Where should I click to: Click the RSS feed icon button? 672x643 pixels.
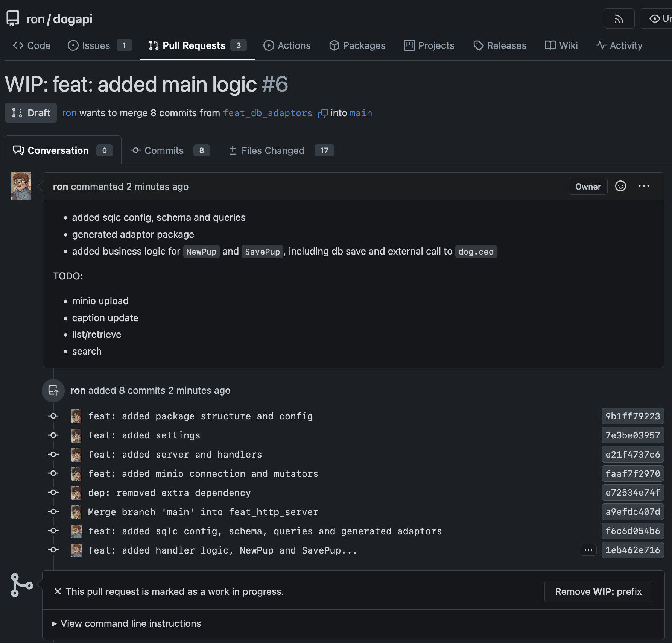[619, 19]
